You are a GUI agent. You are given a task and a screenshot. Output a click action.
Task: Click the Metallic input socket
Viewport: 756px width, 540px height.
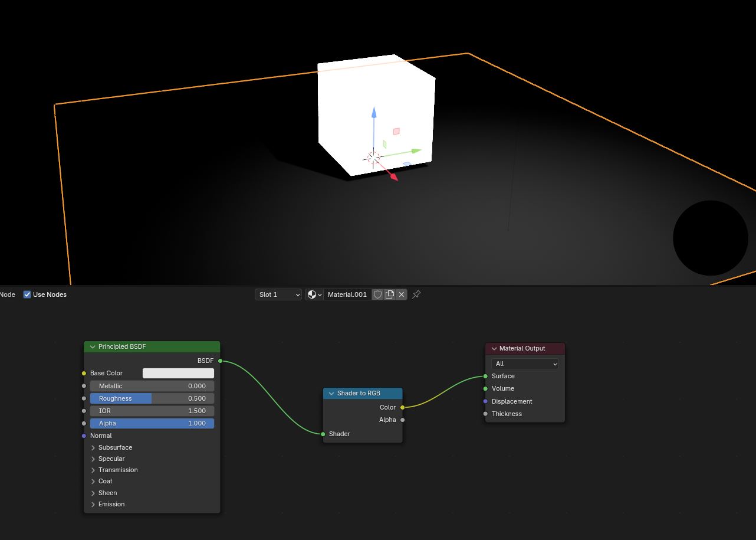coord(84,386)
